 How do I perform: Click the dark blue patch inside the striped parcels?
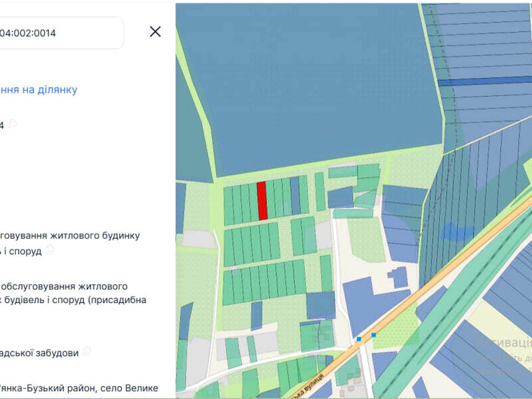(x=454, y=232)
